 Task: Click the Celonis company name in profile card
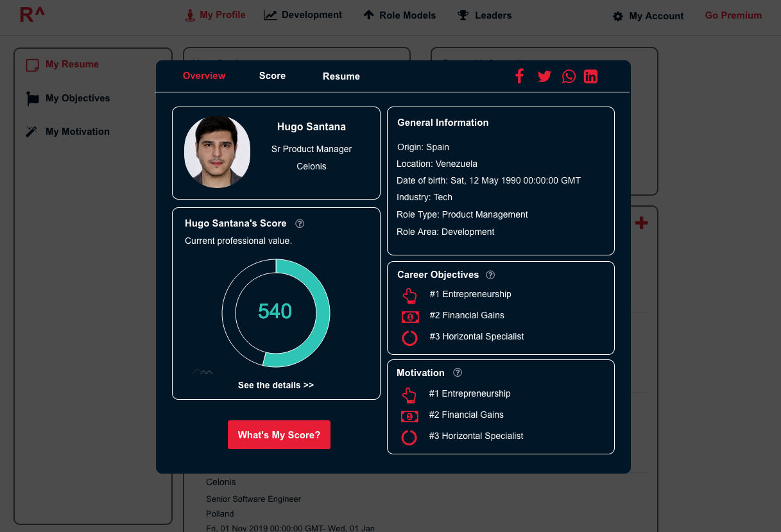[311, 166]
